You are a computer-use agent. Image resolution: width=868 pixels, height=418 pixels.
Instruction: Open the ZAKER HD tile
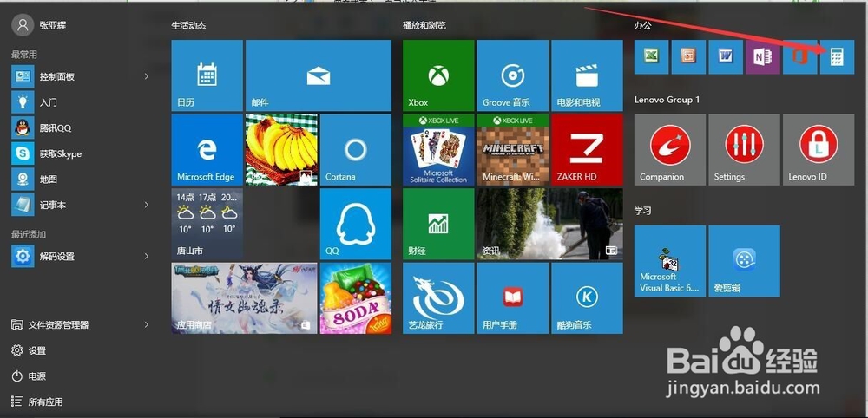pos(587,149)
